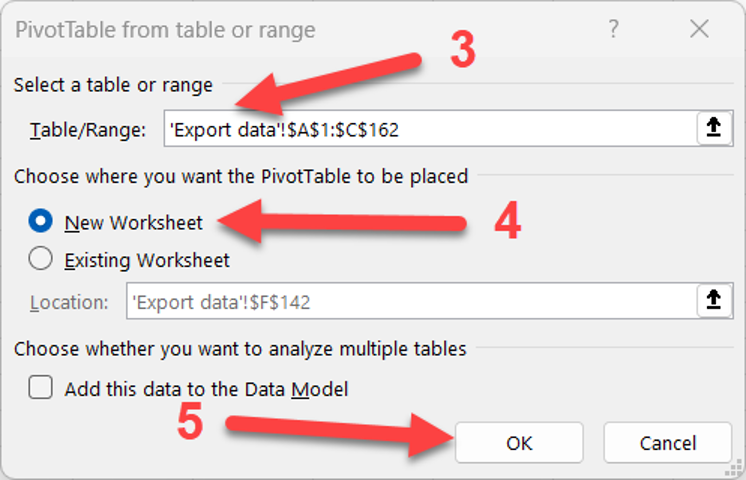Click the Location: label
Image resolution: width=746 pixels, height=480 pixels.
[x=69, y=302]
